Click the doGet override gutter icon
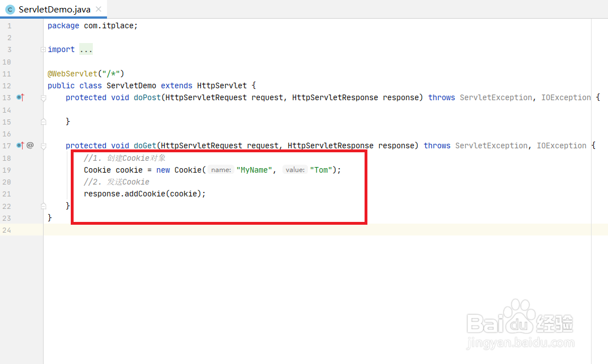The image size is (608, 364). point(20,145)
